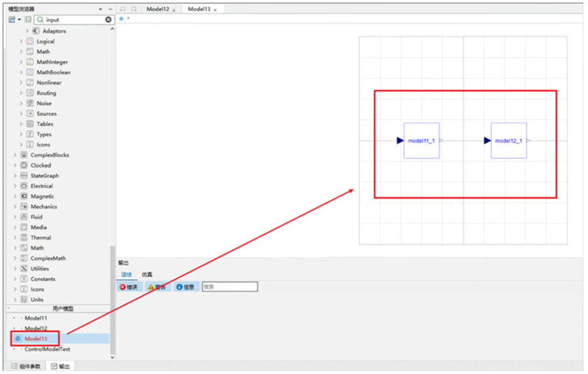Toggle the info (信息) message filter

coord(185,287)
